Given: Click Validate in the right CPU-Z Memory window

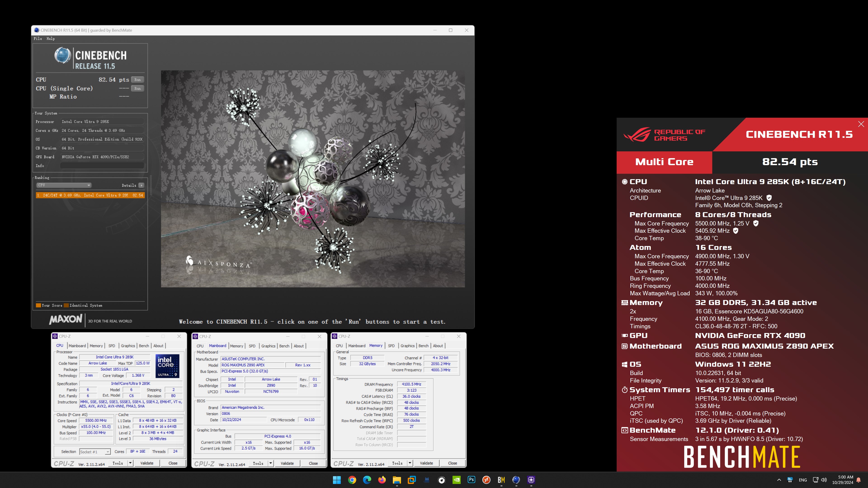Looking at the screenshot, I should click(x=427, y=463).
